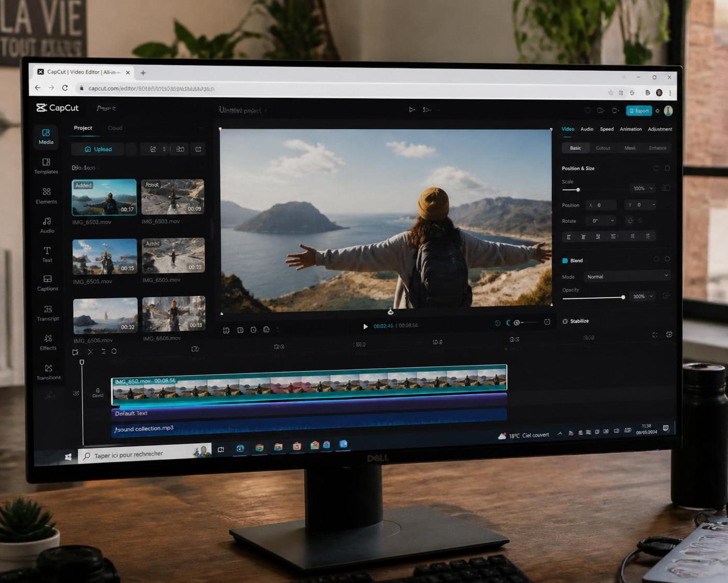Open the Animation properties tab
The width and height of the screenshot is (728, 583).
(631, 129)
